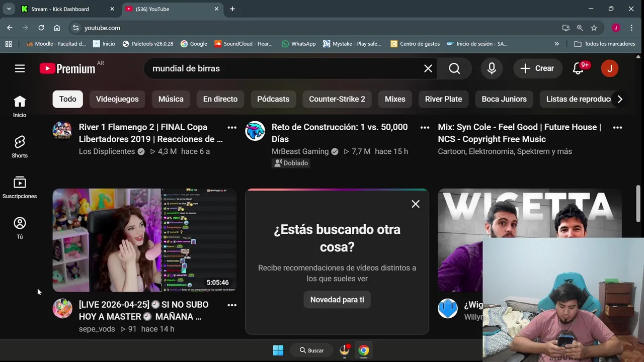
Task: Bookmark this page with the star icon
Action: (594, 28)
